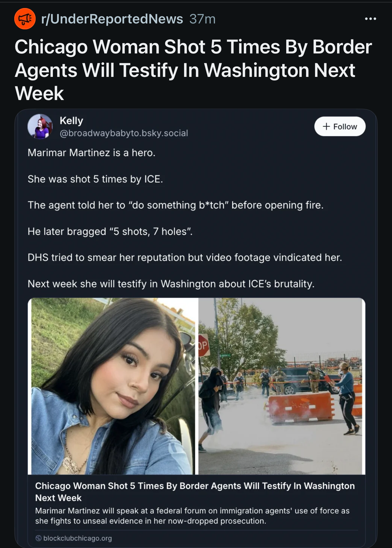Click the link card description about Marimar Martinez

192,516
